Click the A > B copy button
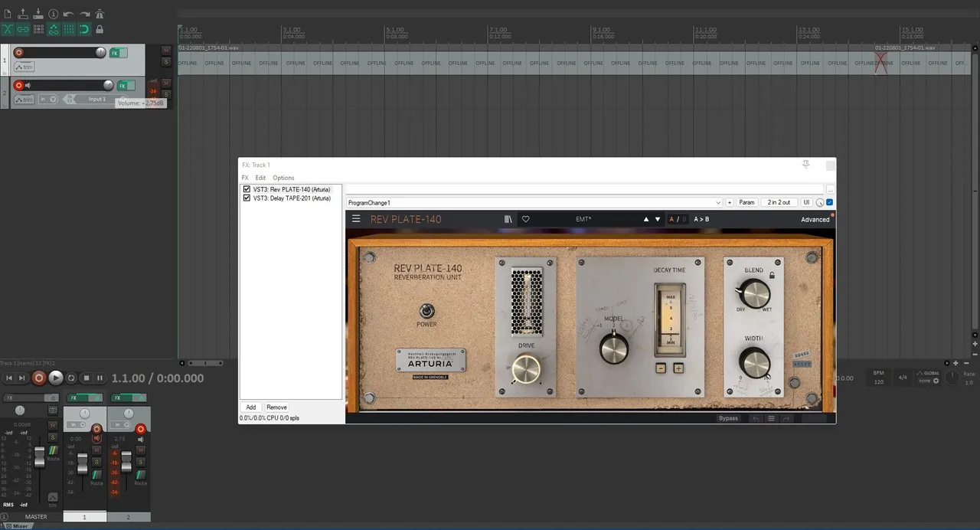Image resolution: width=980 pixels, height=530 pixels. click(701, 220)
